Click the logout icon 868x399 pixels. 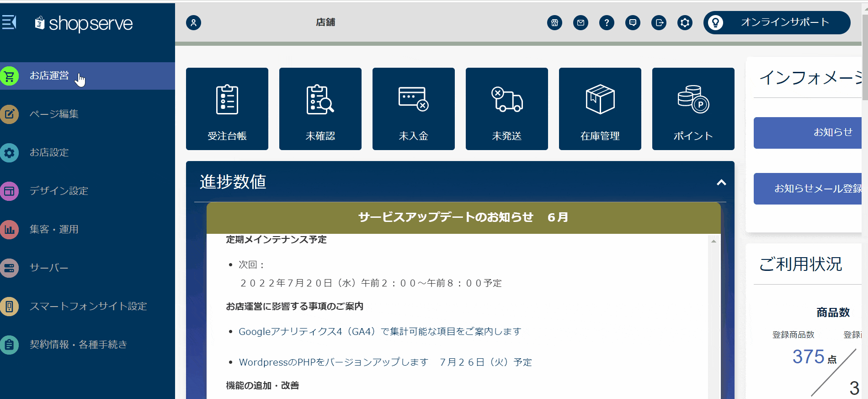659,22
